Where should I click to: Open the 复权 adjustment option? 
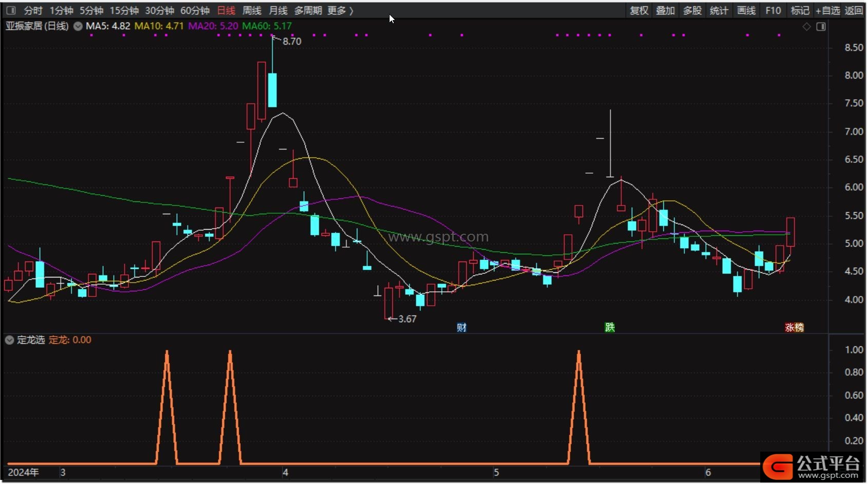(639, 10)
